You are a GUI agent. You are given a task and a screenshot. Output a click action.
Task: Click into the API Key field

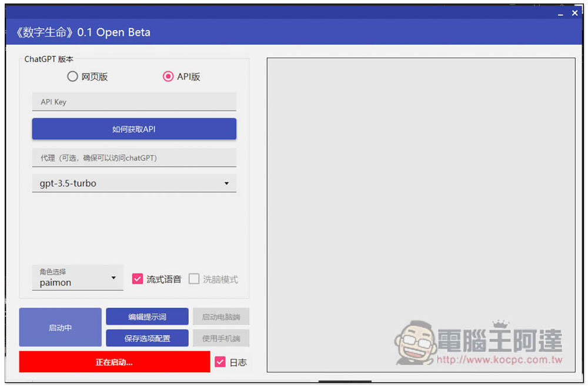point(134,102)
